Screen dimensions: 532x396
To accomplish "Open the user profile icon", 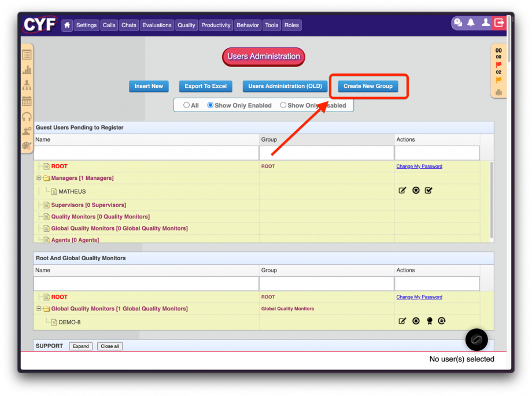I will click(x=485, y=23).
